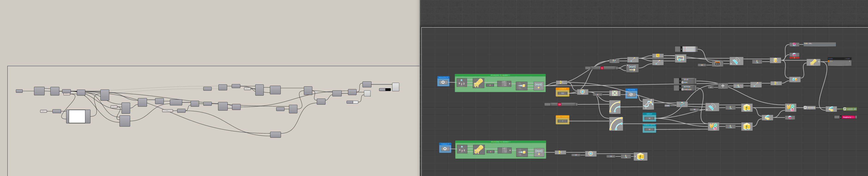This screenshot has height=176, width=868.
Task: Toggle the RING checkbox
Action: 682,82
